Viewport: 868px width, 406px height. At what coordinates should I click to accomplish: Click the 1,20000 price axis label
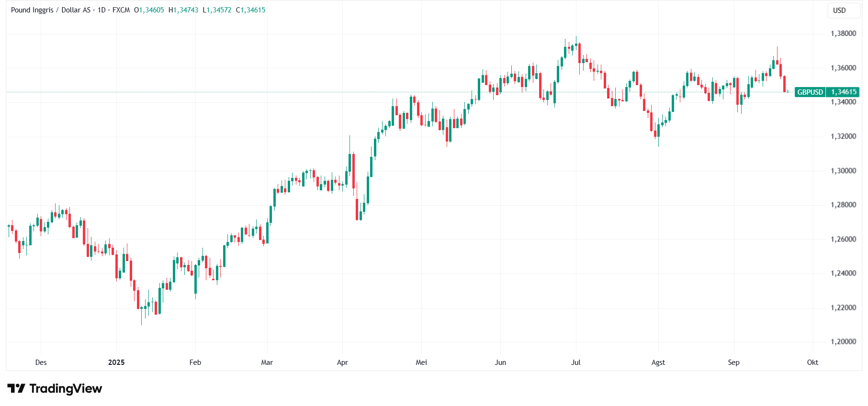[x=844, y=341]
